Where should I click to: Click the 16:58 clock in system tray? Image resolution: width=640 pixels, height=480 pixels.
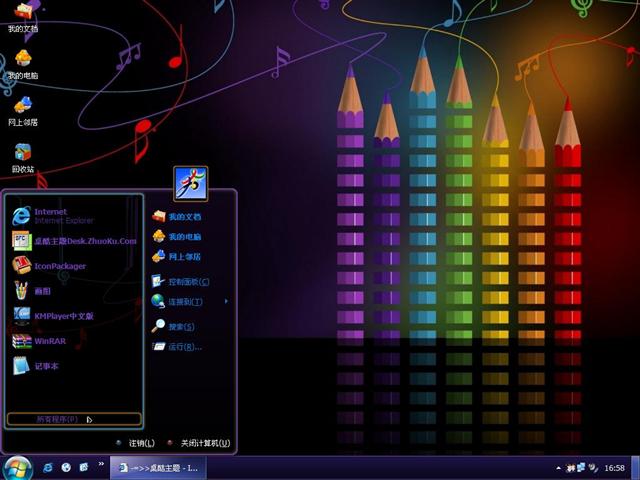tap(614, 468)
